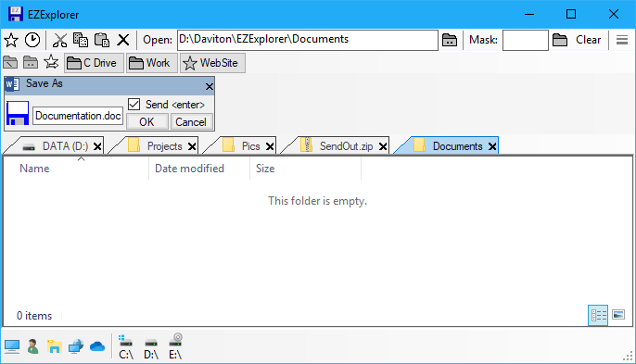Click the Documentation.doc filename field

[x=78, y=116]
